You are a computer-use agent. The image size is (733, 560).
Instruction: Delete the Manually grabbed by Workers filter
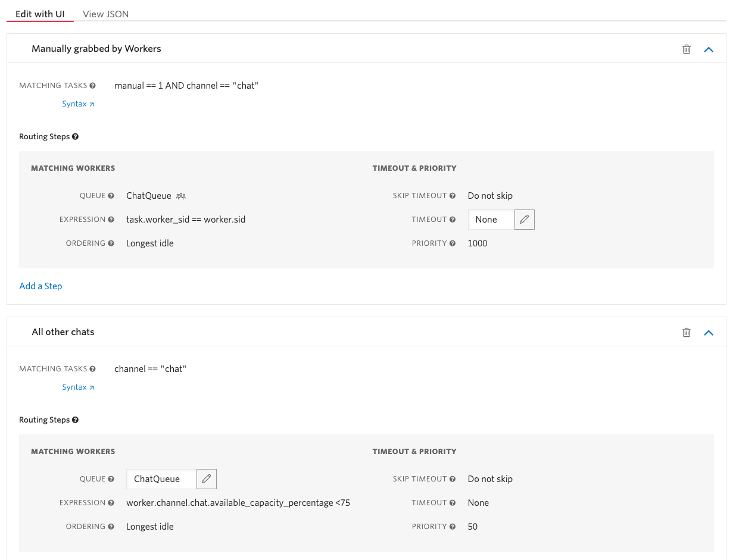[686, 49]
